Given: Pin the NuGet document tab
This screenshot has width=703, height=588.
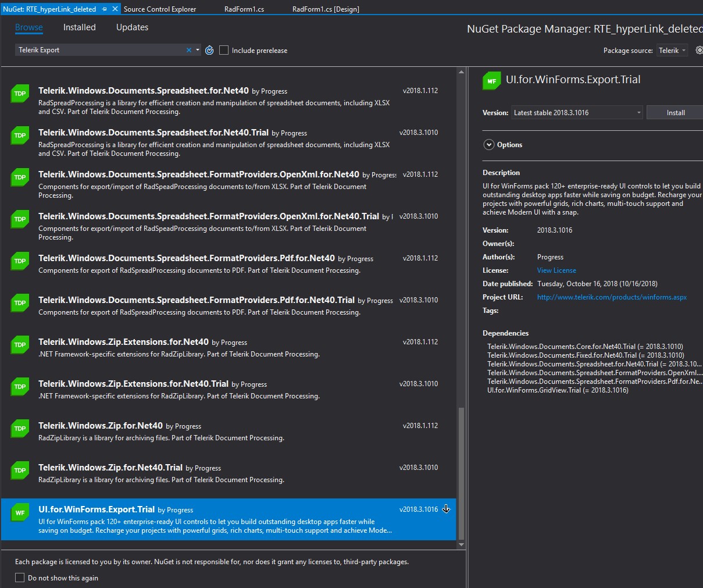Looking at the screenshot, I should tap(105, 9).
